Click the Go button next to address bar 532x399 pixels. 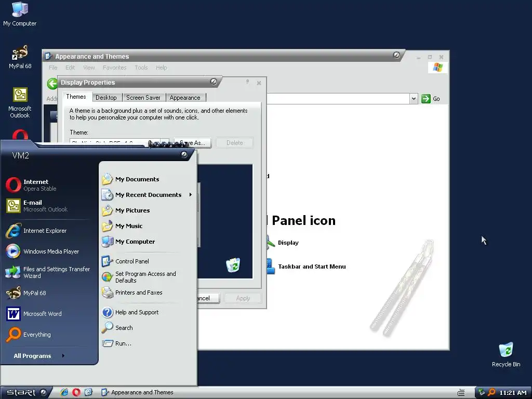click(431, 99)
